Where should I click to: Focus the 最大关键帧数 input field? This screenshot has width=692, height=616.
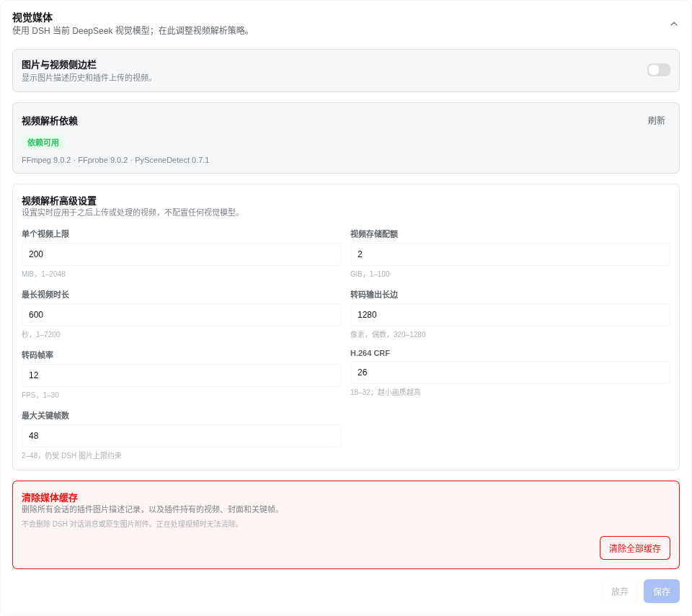pos(182,436)
